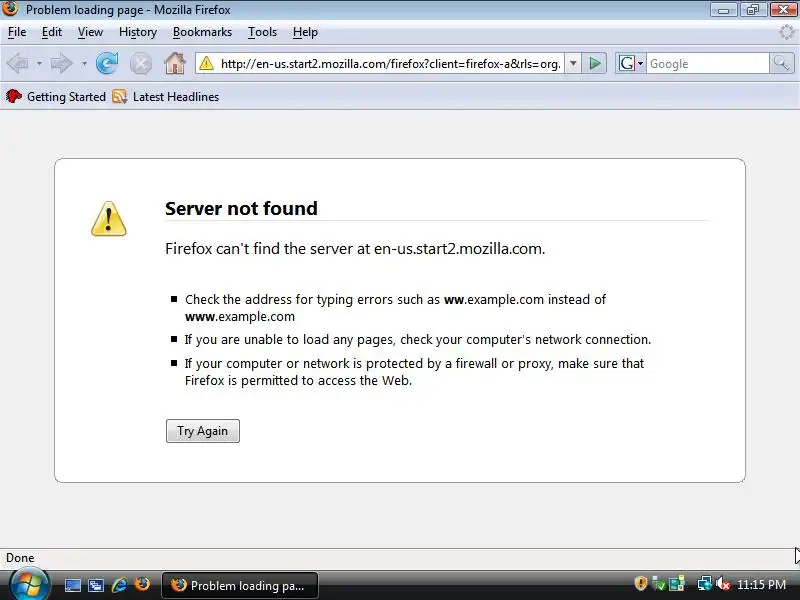Reload the current page

[107, 64]
